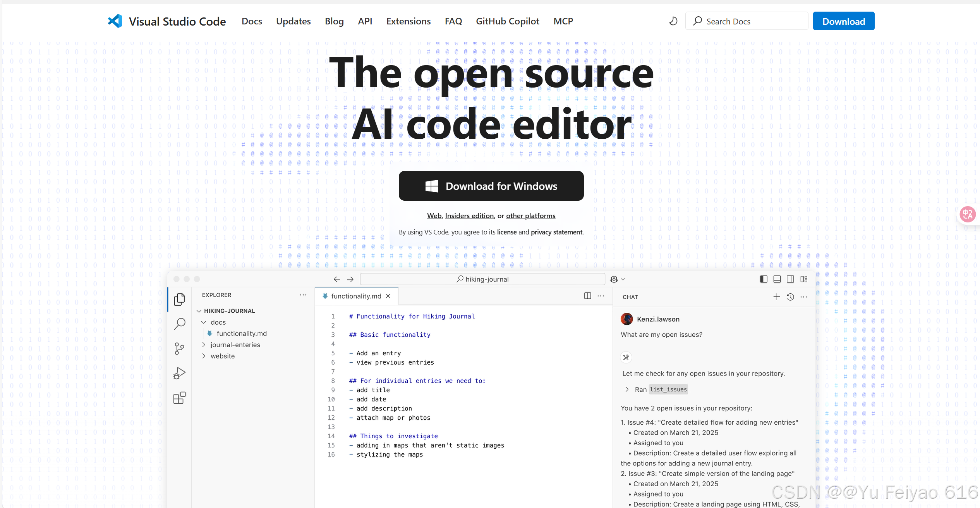Open the Explorer icon in activity bar

179,299
